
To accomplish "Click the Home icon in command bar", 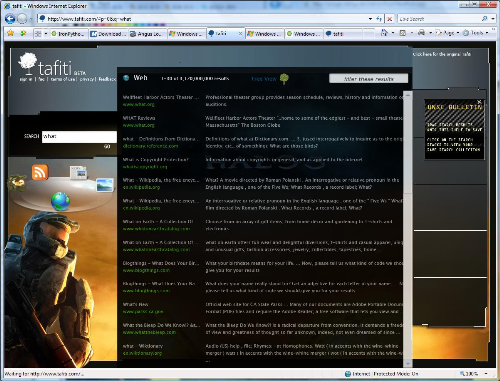I will click(384, 33).
